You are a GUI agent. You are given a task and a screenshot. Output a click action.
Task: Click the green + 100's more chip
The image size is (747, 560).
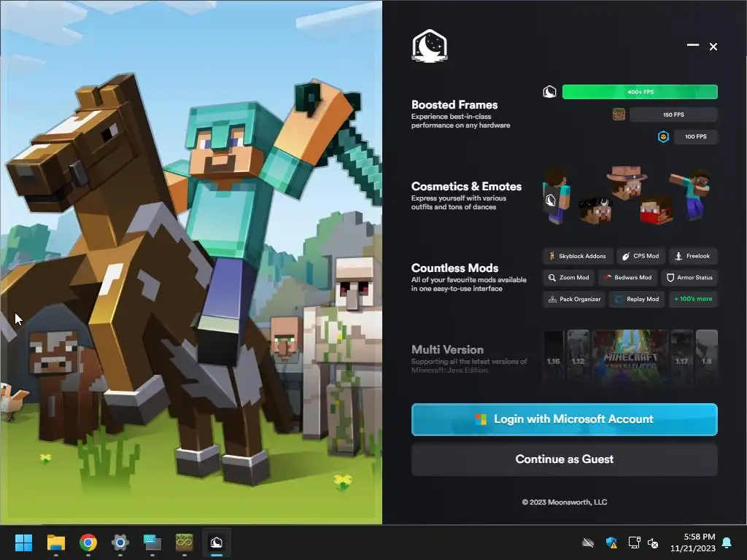693,299
